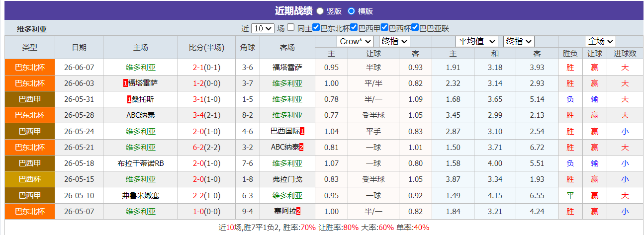Click home odds 3.87

(x=453, y=179)
